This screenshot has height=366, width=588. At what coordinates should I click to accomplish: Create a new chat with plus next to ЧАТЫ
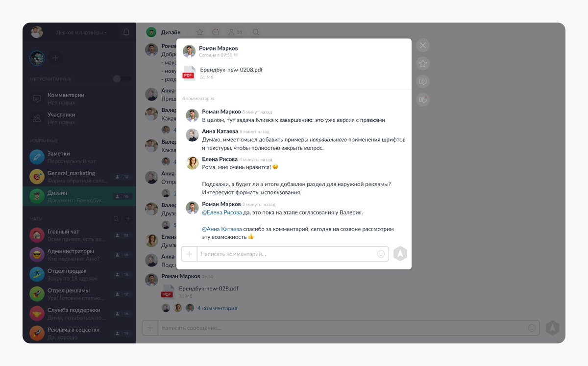[128, 219]
